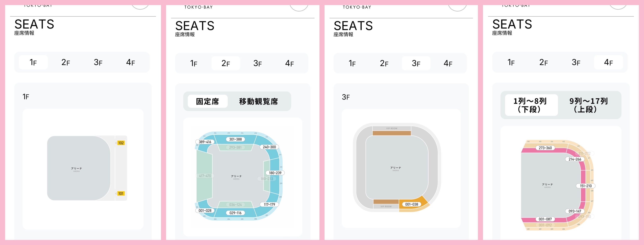Screen dimensions: 644x245
Task: Select yellow gate 101 marker on 1F map
Action: 121,193
